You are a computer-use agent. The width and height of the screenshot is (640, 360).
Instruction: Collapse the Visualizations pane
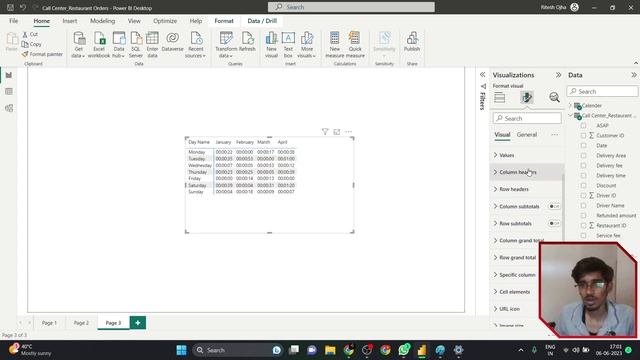pyautogui.click(x=558, y=75)
